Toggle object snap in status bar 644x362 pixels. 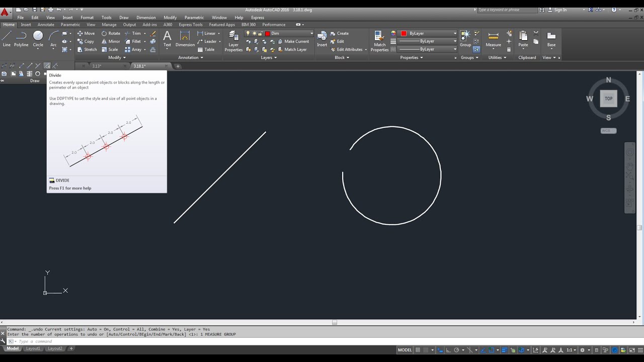click(491, 350)
